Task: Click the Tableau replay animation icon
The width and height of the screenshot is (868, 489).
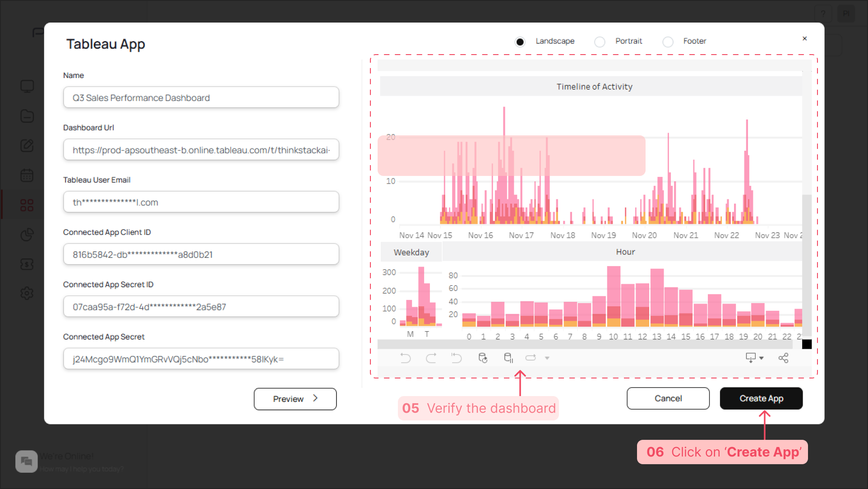Action: pos(531,358)
